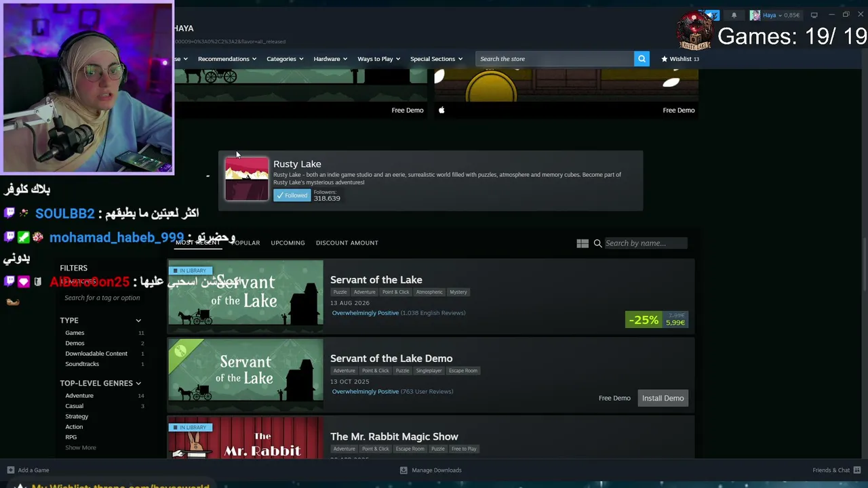Open Servant of the Lake Demo thumbnail
The image size is (868, 488).
[x=245, y=375]
